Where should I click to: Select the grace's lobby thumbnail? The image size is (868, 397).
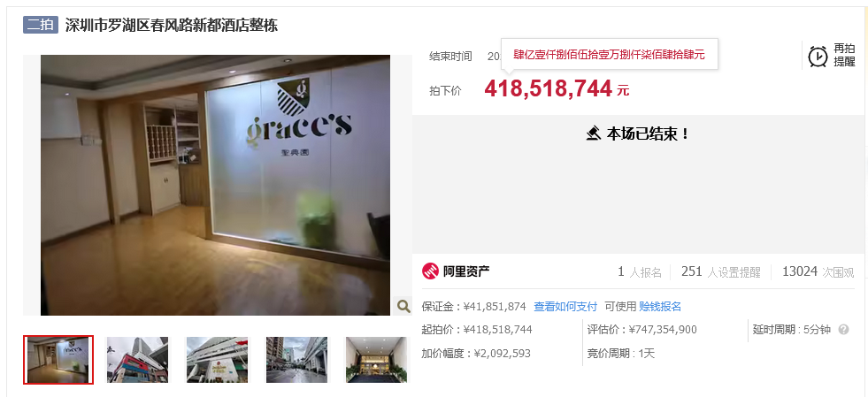pyautogui.click(x=58, y=359)
